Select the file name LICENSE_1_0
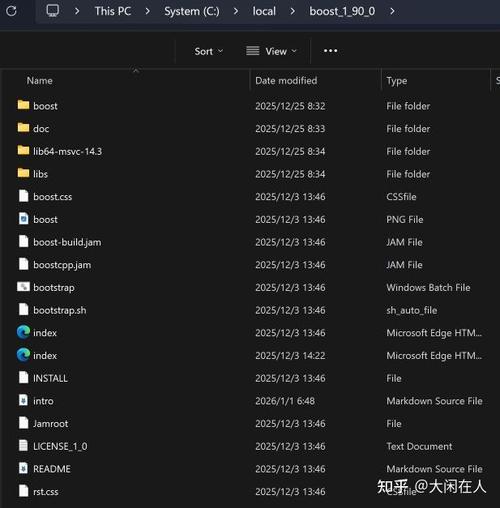The image size is (500, 508). point(60,446)
